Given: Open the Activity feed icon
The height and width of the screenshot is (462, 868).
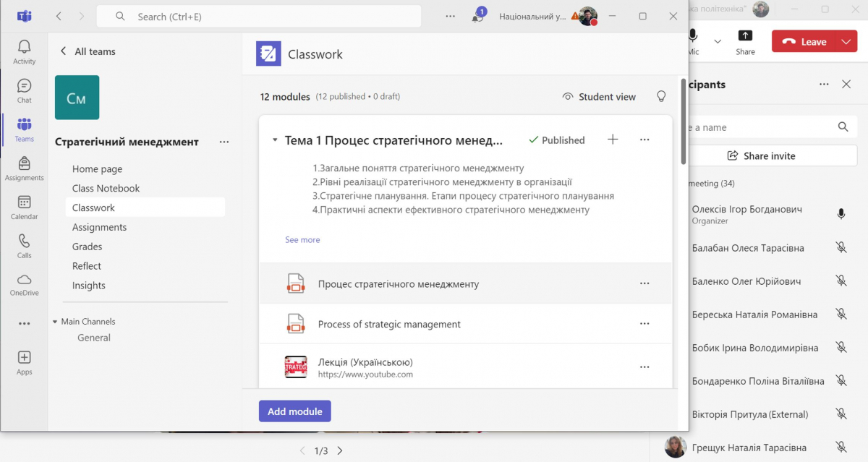Looking at the screenshot, I should pos(24,47).
